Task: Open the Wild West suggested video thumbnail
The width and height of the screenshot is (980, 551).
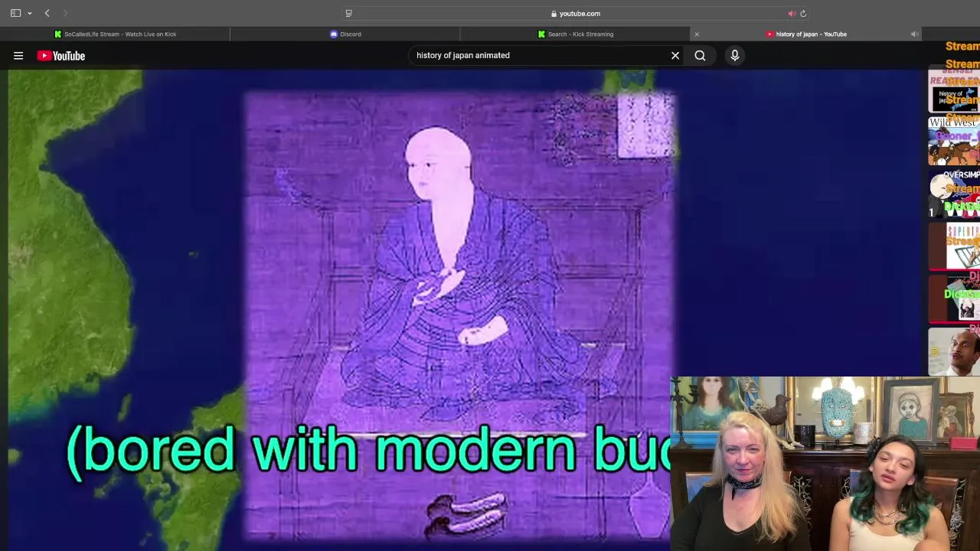Action: 954,141
